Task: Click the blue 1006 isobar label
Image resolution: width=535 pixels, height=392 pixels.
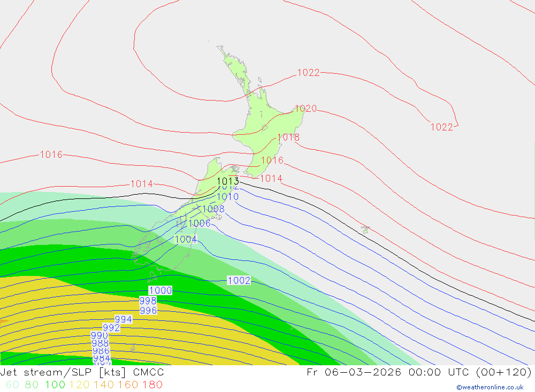Action: (200, 223)
